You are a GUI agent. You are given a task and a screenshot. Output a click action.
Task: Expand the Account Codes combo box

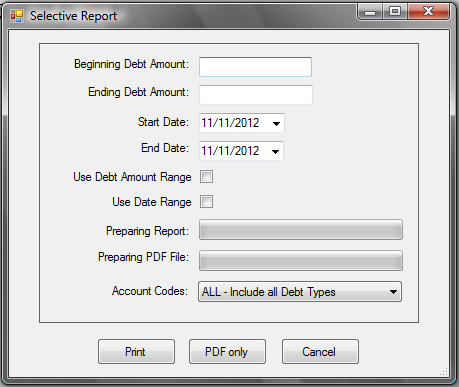[300, 292]
